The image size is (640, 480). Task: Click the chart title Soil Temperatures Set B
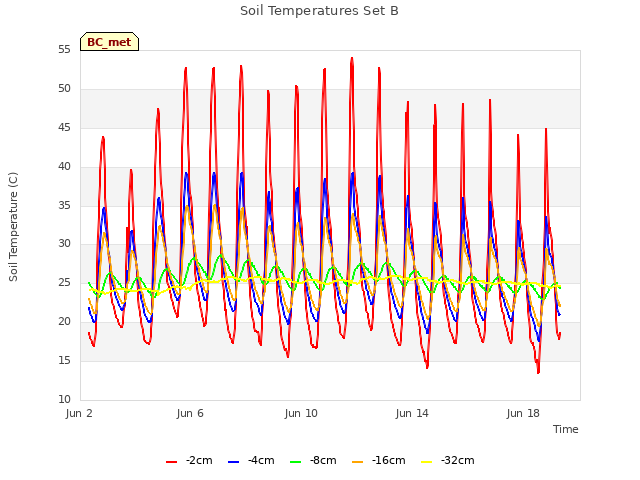319,11
